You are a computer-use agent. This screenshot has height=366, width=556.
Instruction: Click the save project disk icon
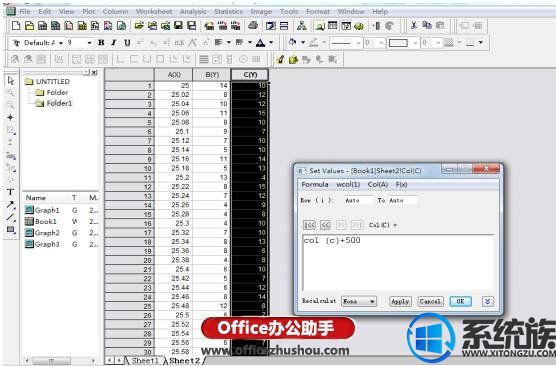pos(178,26)
